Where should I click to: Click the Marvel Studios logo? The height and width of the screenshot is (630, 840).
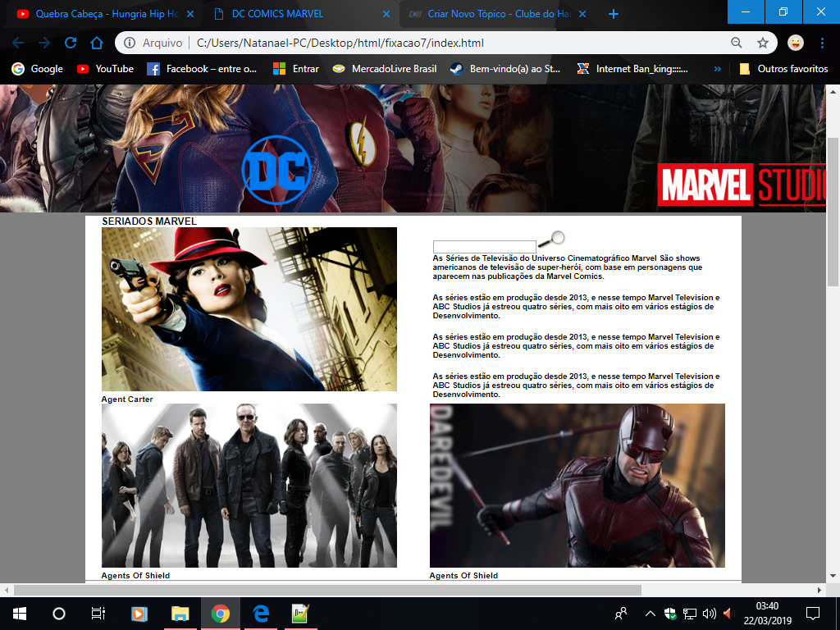(742, 185)
